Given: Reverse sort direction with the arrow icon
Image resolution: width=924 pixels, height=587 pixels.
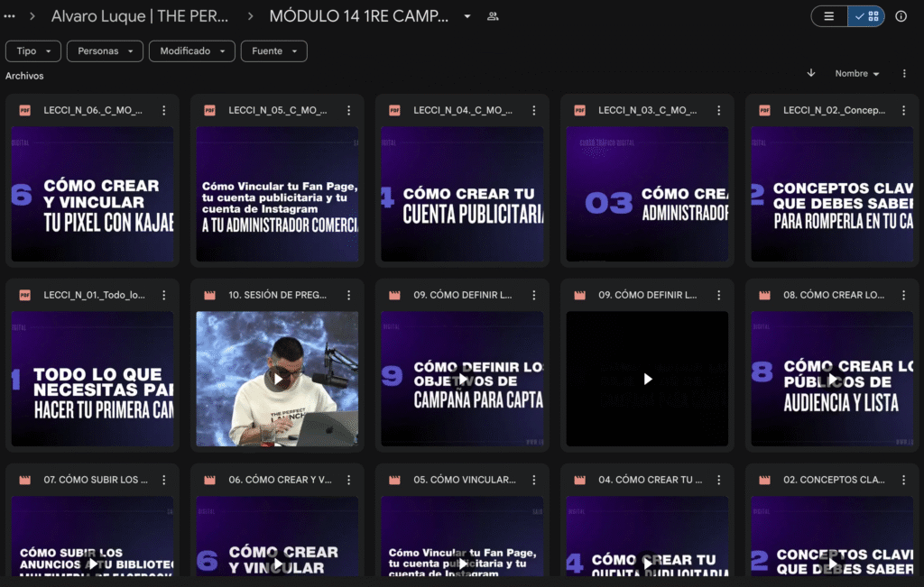Looking at the screenshot, I should (x=811, y=73).
